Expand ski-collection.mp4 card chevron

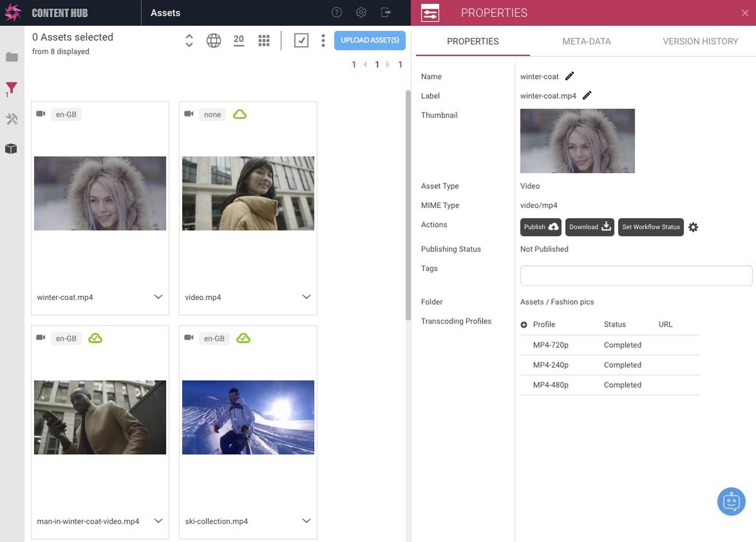pyautogui.click(x=306, y=521)
